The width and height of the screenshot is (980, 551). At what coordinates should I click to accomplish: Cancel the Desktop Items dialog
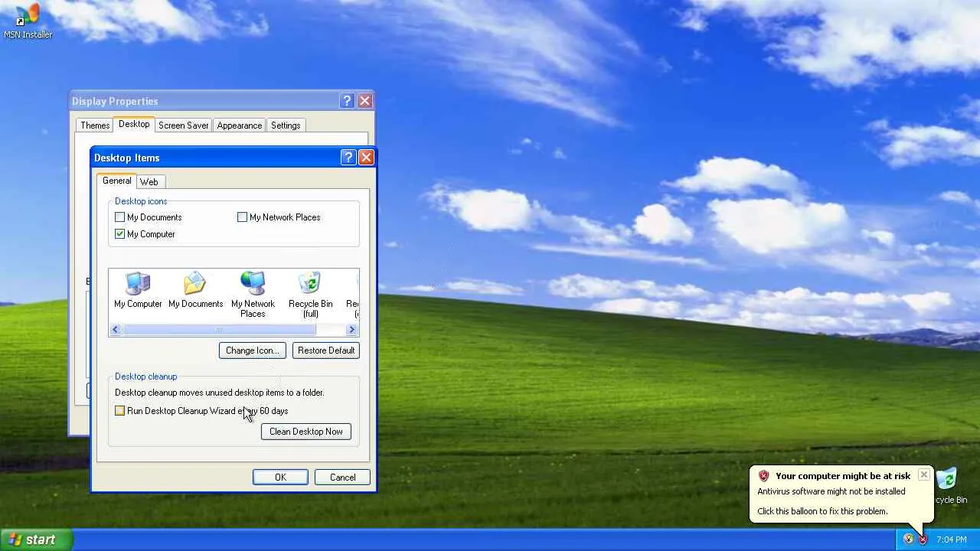point(342,478)
